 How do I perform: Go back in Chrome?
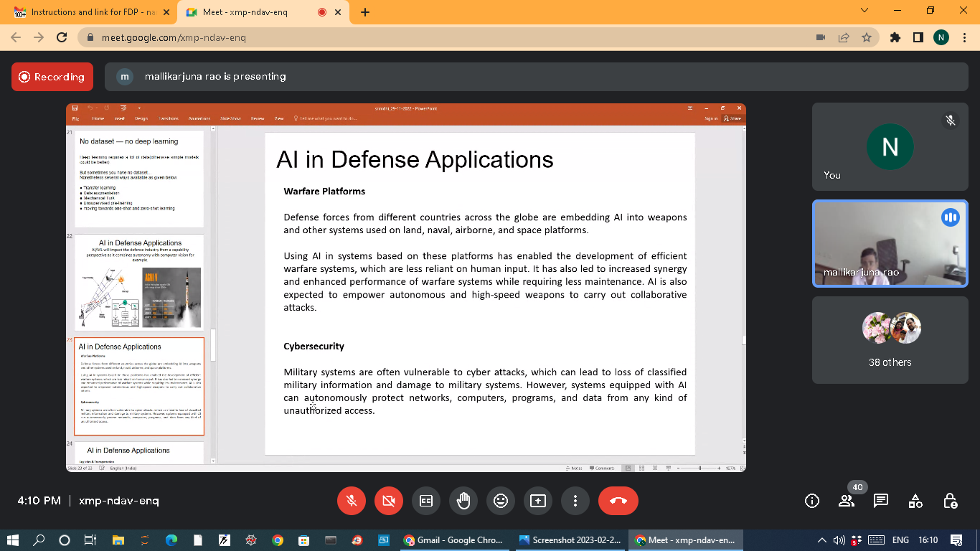[16, 37]
